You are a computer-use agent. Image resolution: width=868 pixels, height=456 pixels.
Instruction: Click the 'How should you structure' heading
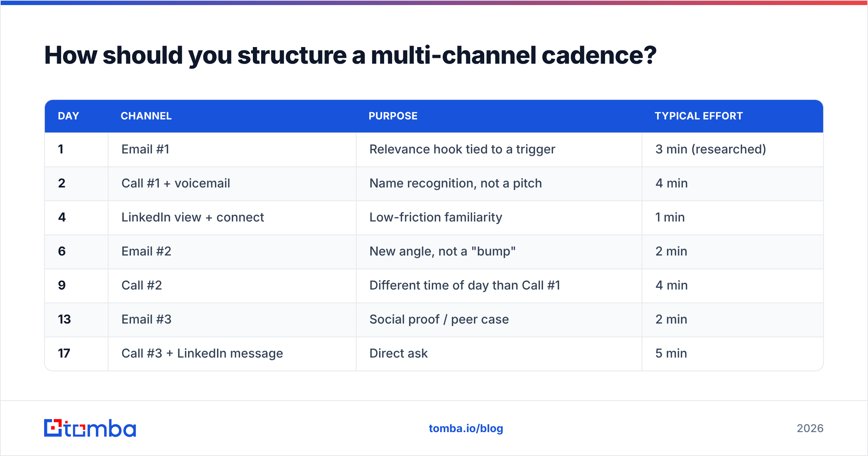pos(350,55)
